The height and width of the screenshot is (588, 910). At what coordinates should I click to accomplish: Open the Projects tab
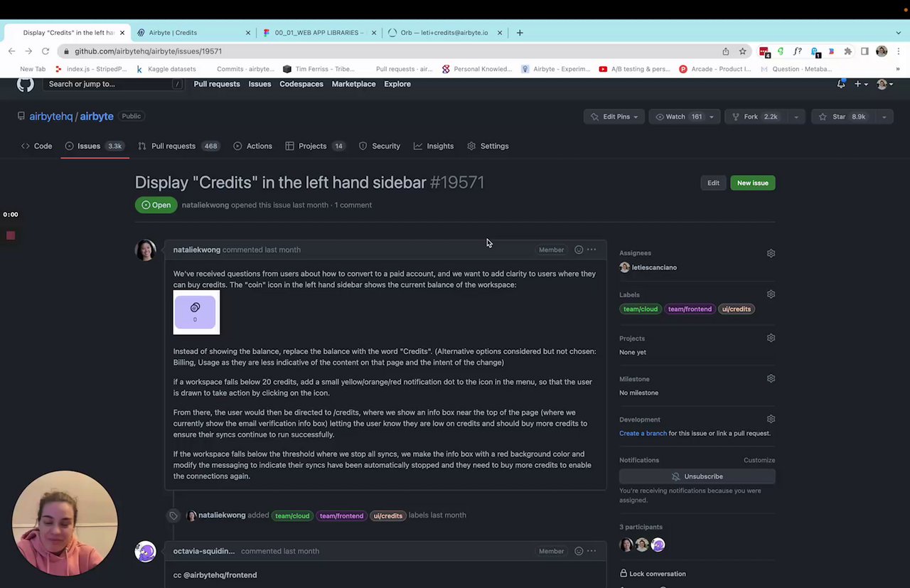pyautogui.click(x=315, y=146)
